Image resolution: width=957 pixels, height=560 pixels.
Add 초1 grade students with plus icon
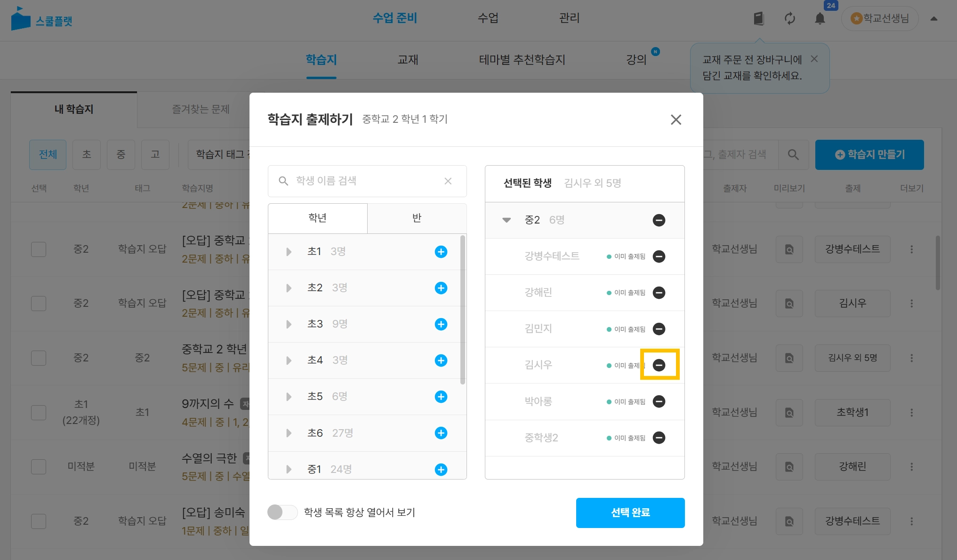pos(441,252)
